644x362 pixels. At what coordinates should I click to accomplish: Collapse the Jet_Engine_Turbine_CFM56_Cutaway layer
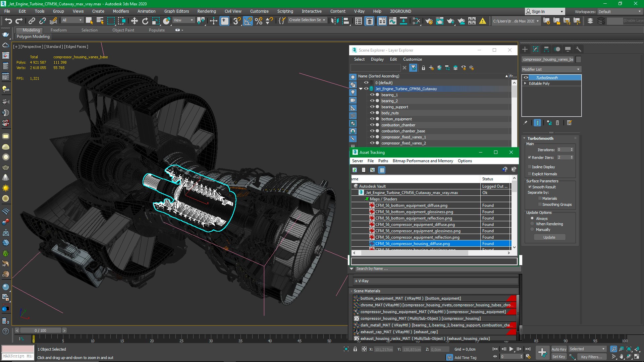[361, 89]
